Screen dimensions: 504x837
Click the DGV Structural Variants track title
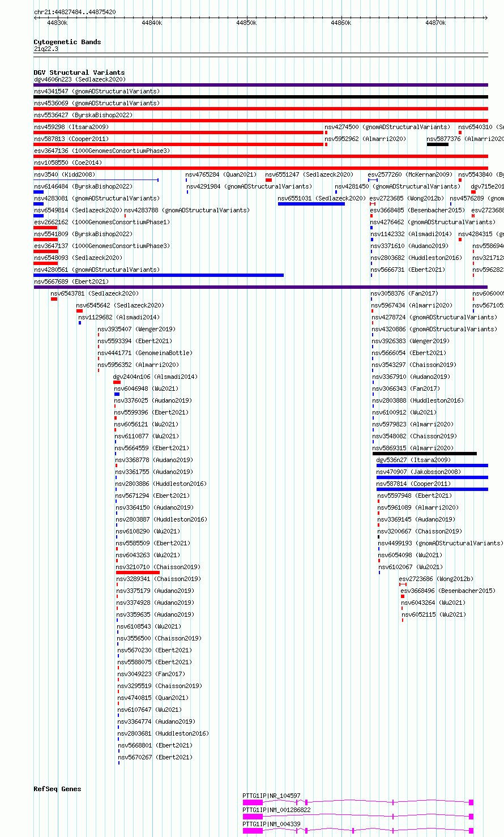point(79,72)
